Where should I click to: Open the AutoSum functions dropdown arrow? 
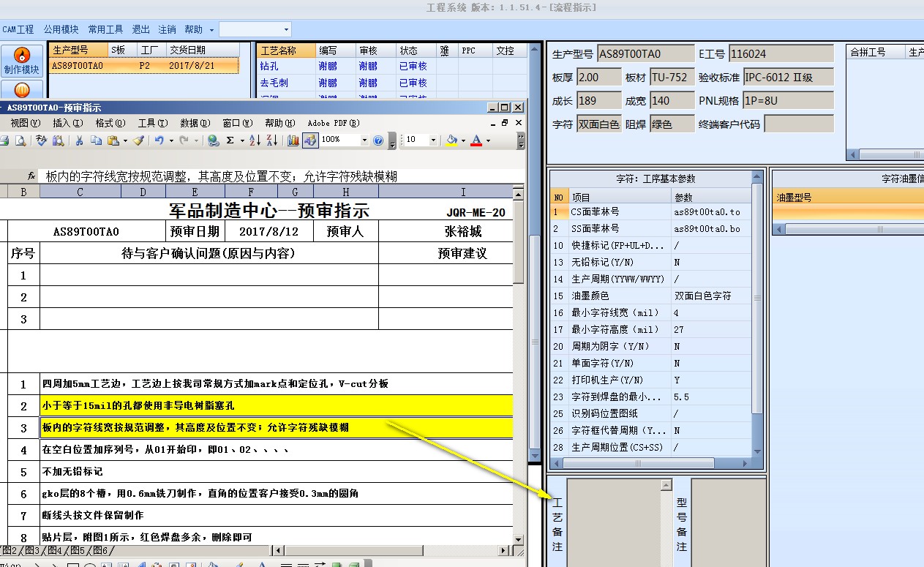[242, 140]
